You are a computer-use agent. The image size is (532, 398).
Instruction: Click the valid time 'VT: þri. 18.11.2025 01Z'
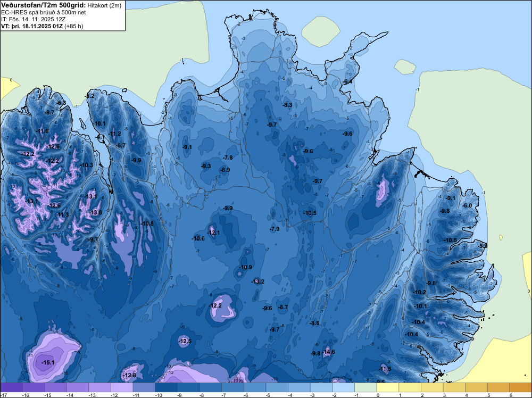point(31,26)
